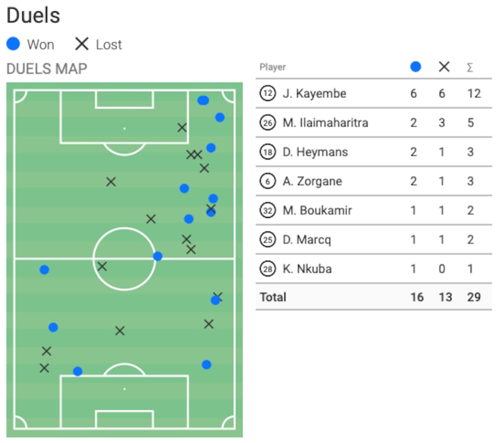Click the blue won-duels column header icon
Image resolution: width=504 pixels, height=443 pixels.
pos(416,67)
